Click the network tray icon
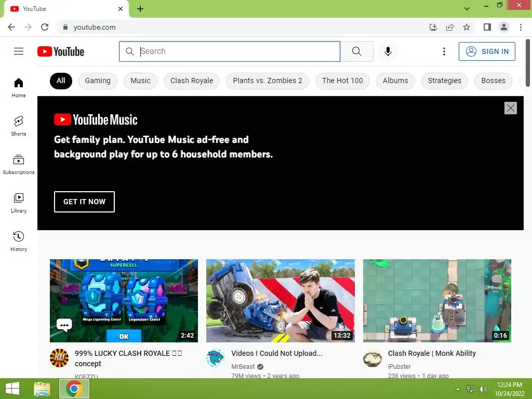The height and width of the screenshot is (399, 532). pos(471,389)
